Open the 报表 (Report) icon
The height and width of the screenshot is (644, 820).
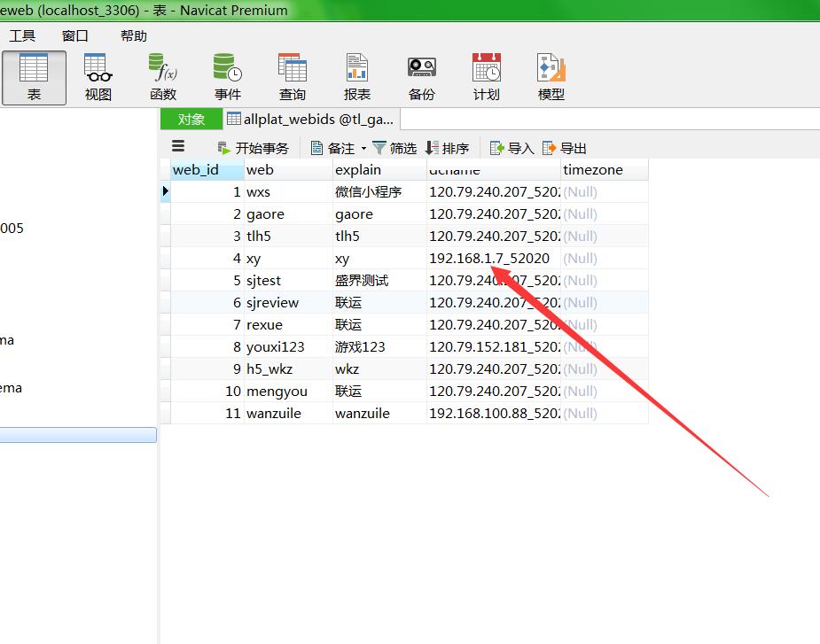click(357, 77)
